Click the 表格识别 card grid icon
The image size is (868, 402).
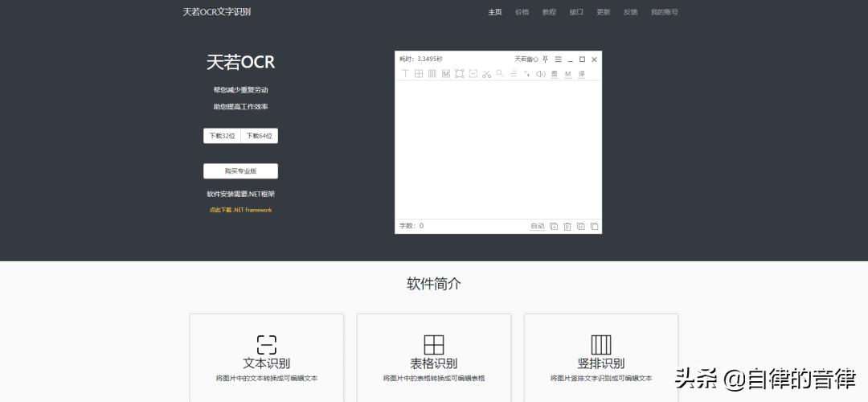pos(434,345)
